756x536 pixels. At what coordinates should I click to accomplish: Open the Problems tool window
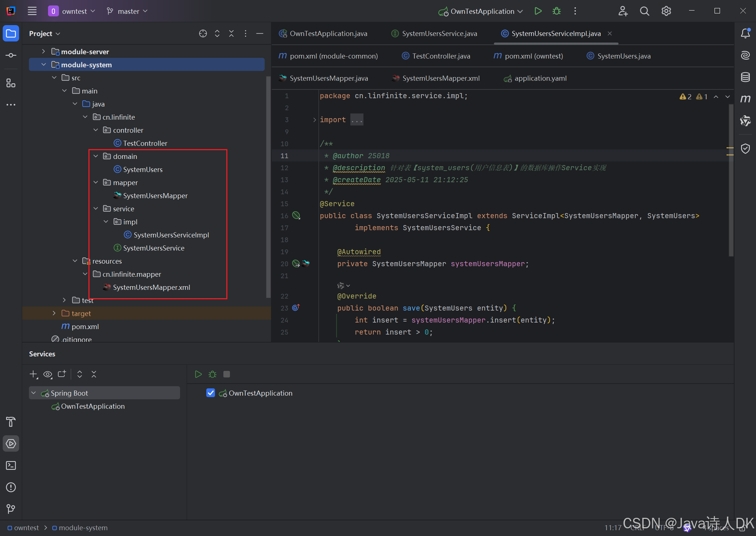[x=11, y=487]
